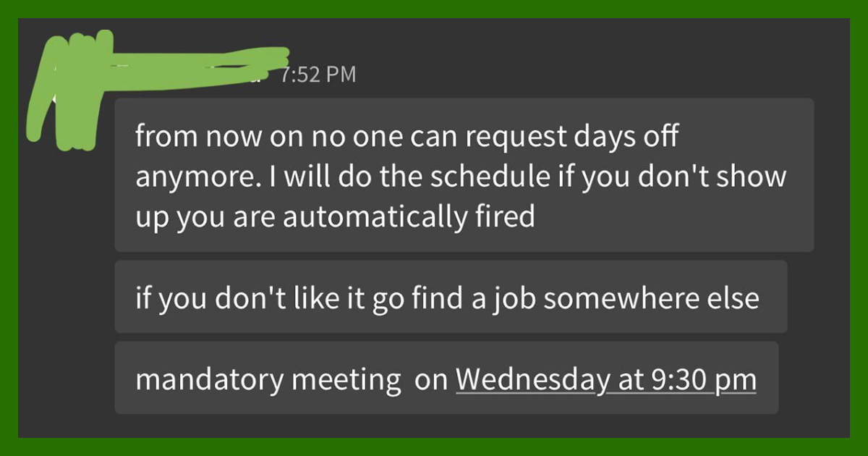868x456 pixels.
Task: Click the message saying 'find a job somewhere else'
Action: pos(448,297)
